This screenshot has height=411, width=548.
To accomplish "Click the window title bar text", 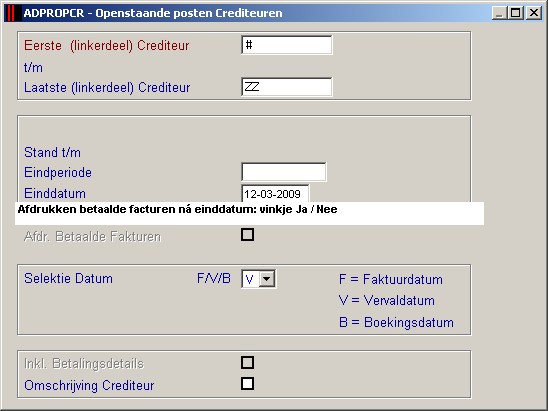I will tap(153, 13).
